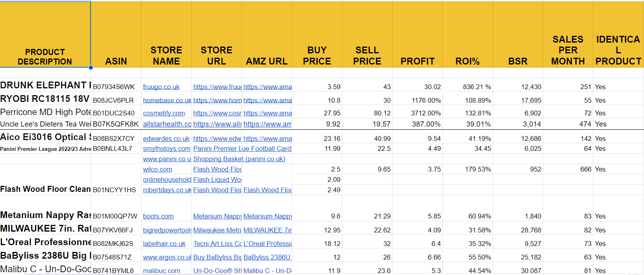Open the Un-Do-Goo® store URL link

pos(217,271)
